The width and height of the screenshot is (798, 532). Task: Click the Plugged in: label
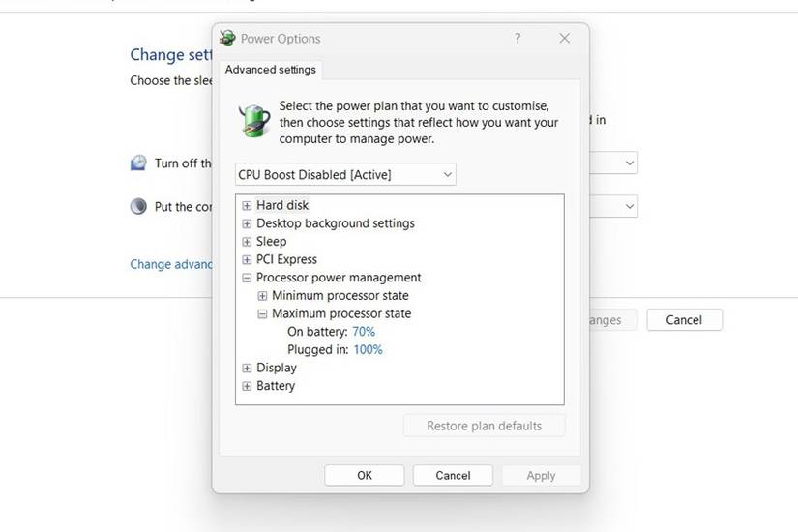pos(317,350)
